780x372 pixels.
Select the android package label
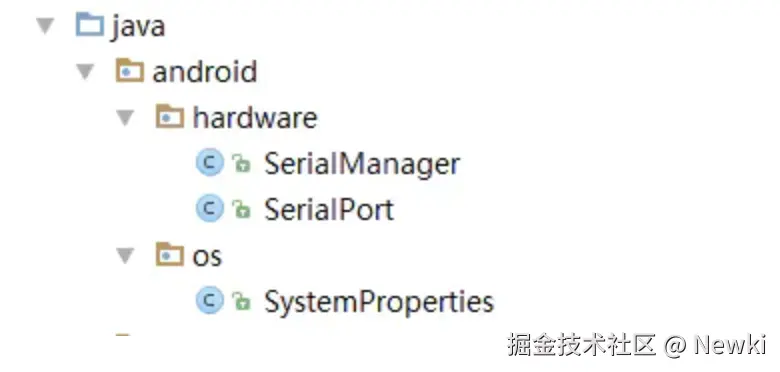(205, 72)
